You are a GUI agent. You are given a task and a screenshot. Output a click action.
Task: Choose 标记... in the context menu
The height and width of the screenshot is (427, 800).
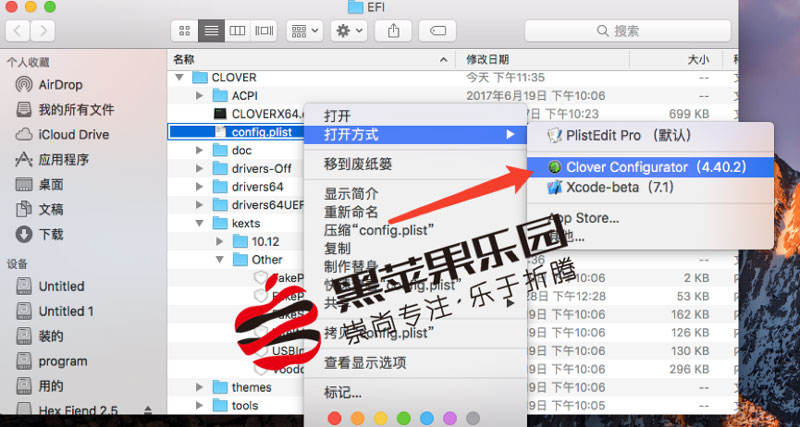415,393
